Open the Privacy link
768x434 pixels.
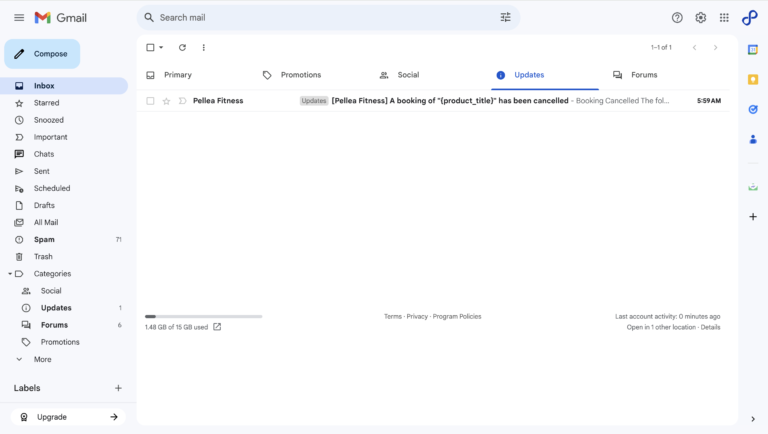[x=417, y=316]
